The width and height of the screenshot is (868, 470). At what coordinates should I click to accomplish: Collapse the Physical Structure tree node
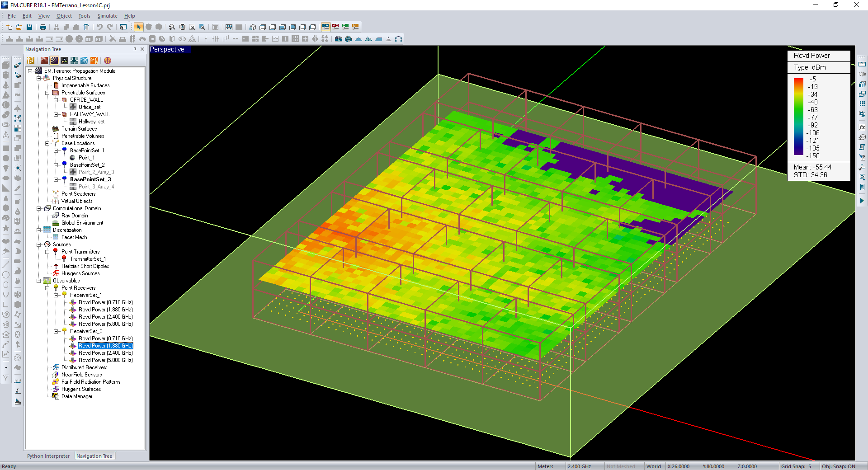[x=39, y=78]
